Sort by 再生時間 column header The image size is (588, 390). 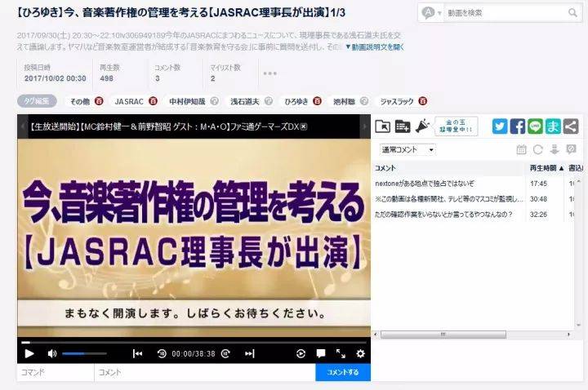coord(546,168)
